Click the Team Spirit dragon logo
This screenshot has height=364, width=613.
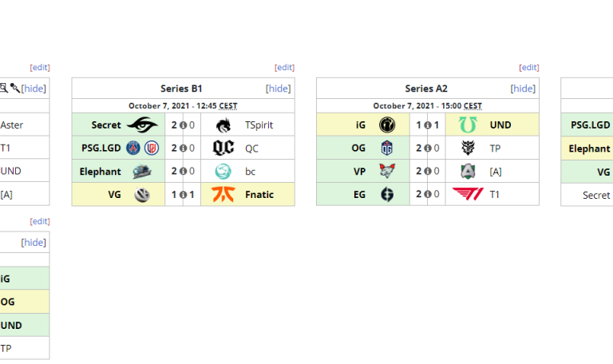point(223,125)
